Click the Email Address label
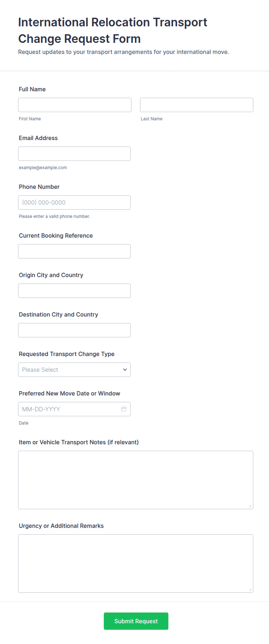Screen dimensions: 269x644 click(x=38, y=138)
